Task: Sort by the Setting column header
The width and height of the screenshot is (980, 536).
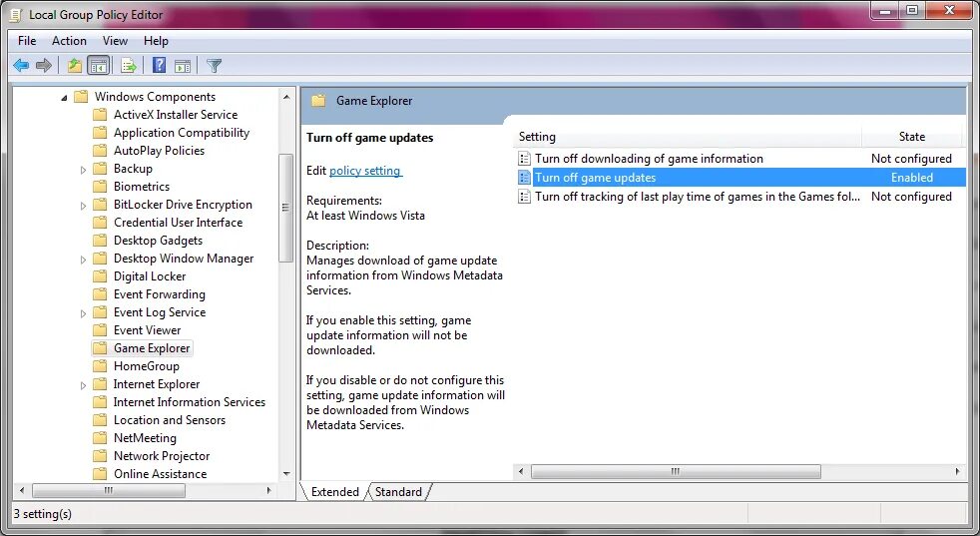Action: pyautogui.click(x=688, y=137)
